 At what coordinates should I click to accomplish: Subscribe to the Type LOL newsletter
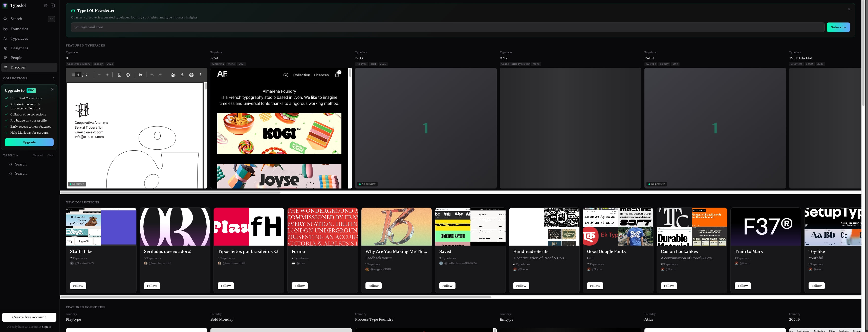click(x=838, y=27)
